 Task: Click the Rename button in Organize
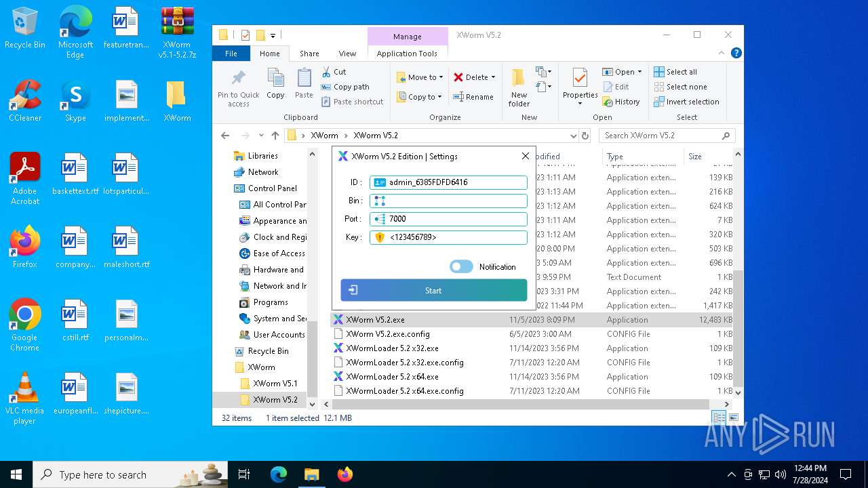[x=473, y=97]
